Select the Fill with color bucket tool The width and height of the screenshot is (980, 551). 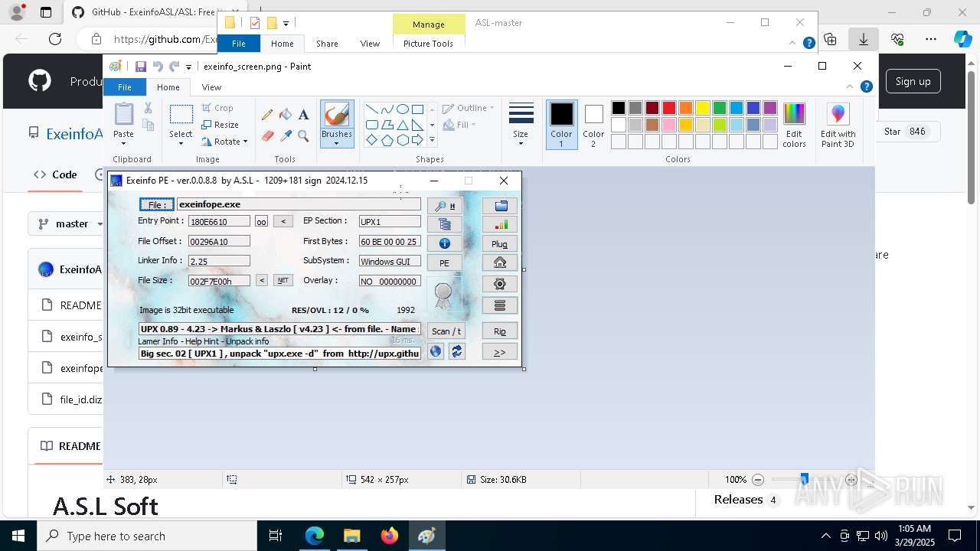tap(286, 115)
